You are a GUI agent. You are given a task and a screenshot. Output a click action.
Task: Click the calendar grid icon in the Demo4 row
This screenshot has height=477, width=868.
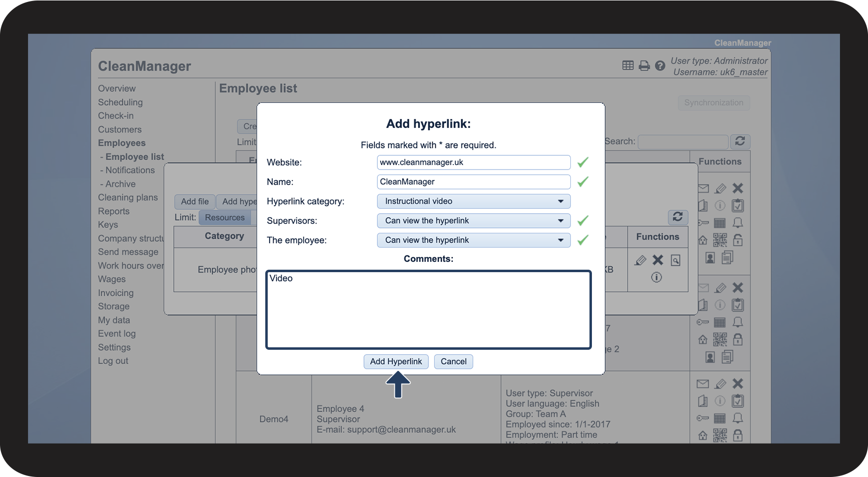point(720,419)
